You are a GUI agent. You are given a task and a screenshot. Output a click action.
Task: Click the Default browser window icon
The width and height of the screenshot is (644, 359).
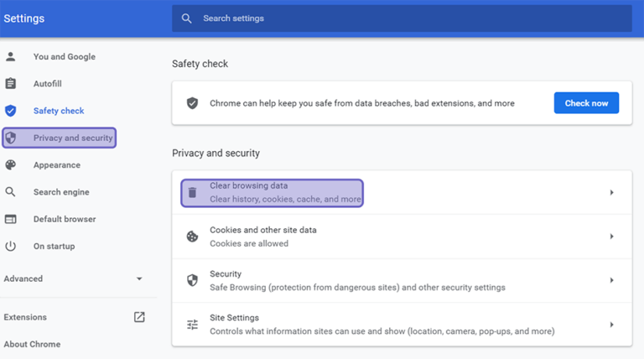[11, 219]
